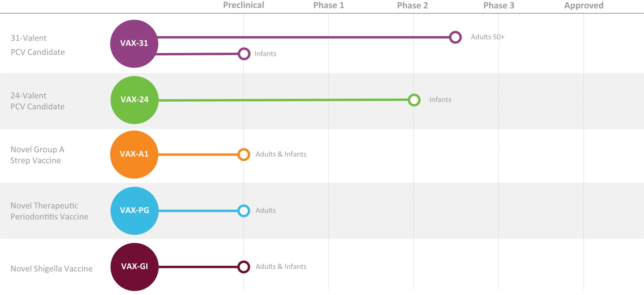Image resolution: width=644 pixels, height=295 pixels.
Task: Click the Novel Shigella Vaccine label
Action: point(52,269)
